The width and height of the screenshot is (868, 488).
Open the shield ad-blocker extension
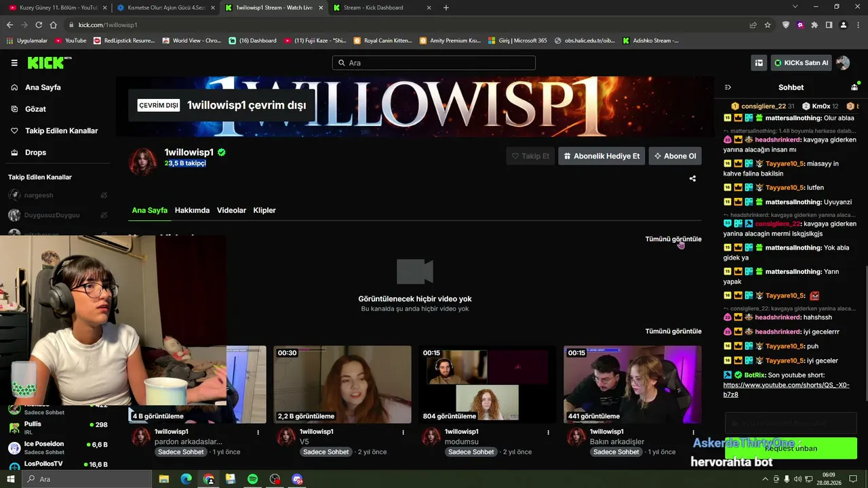(786, 25)
